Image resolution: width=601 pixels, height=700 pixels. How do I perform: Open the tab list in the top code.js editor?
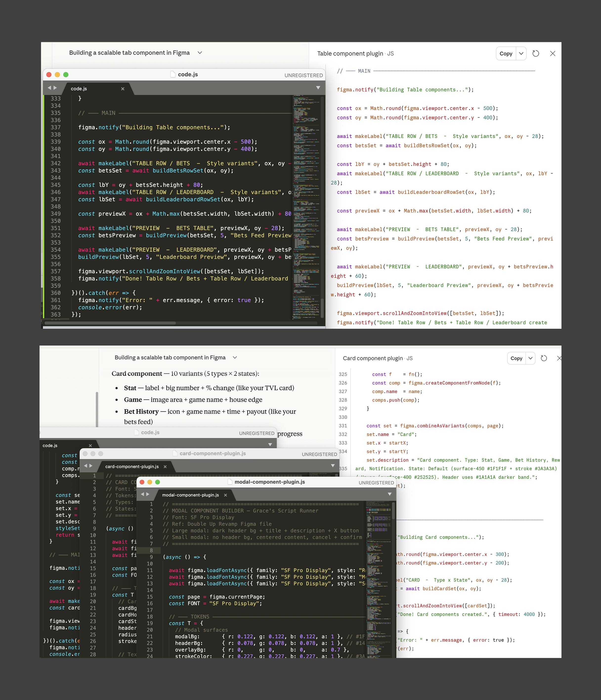click(x=318, y=88)
